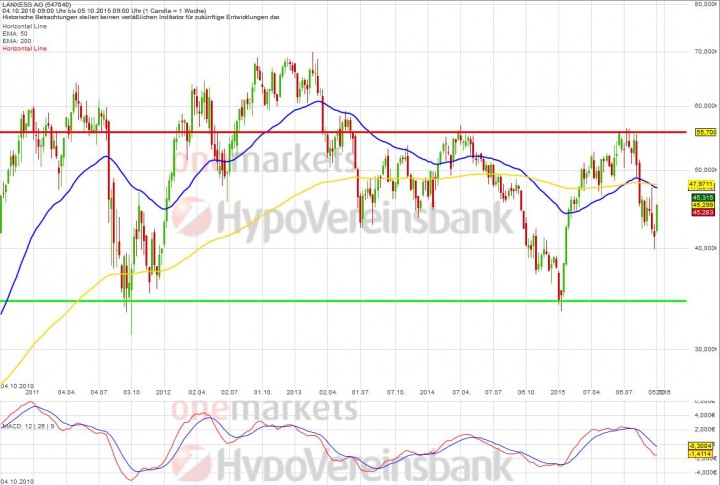Click the red 45,283 price value label
Viewport: 720px width, 485px height.
pos(703,212)
